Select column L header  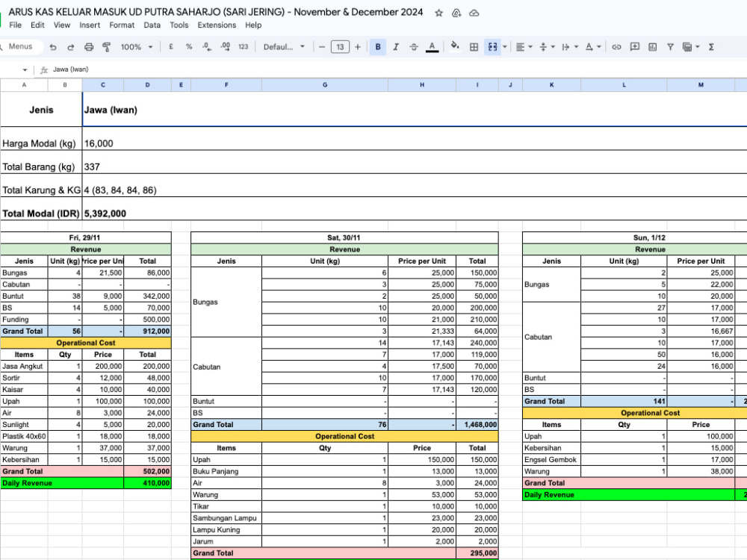(624, 85)
